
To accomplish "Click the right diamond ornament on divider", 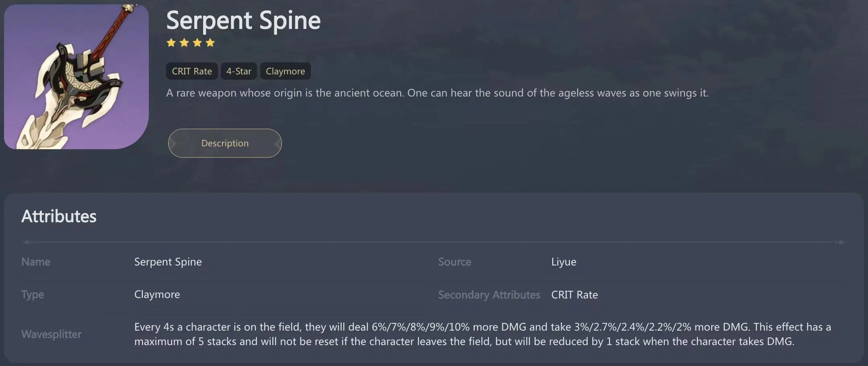I will pos(840,242).
